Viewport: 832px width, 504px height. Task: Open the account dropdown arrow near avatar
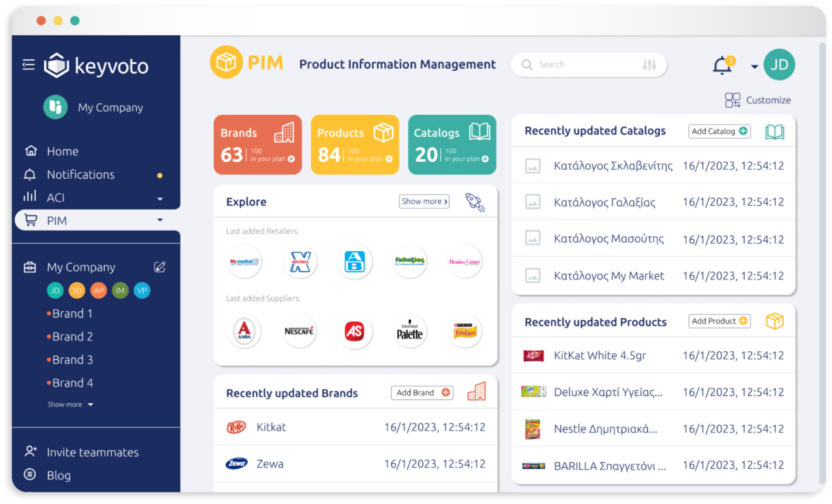pyautogui.click(x=754, y=66)
